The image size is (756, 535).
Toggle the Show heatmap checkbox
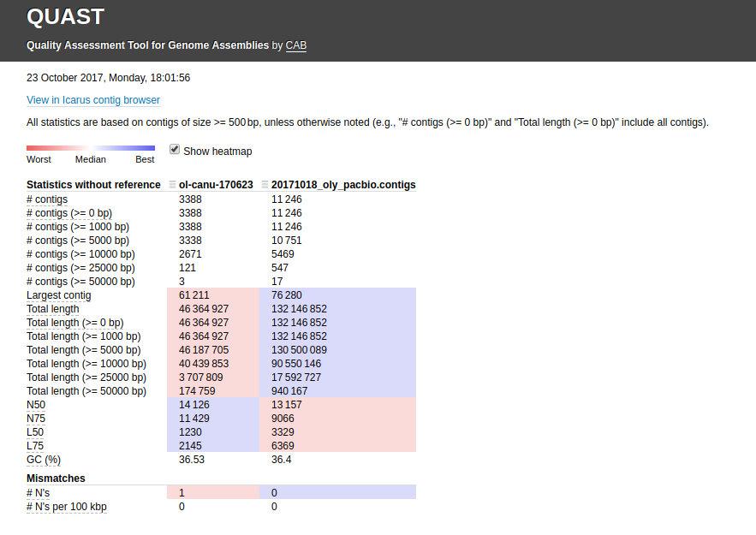[x=175, y=150]
